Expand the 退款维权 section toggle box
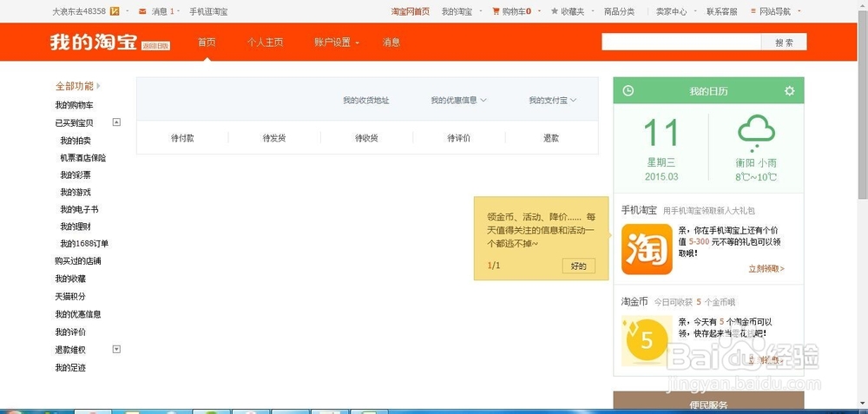 click(x=116, y=349)
